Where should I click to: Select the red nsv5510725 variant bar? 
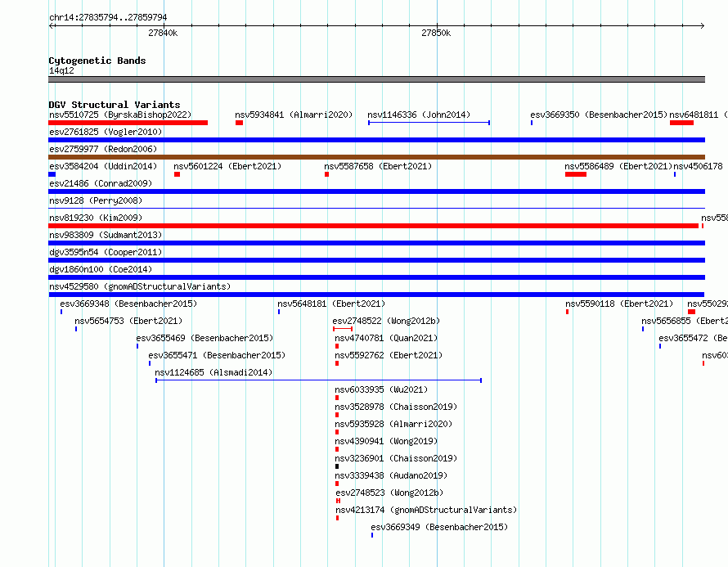click(x=128, y=123)
